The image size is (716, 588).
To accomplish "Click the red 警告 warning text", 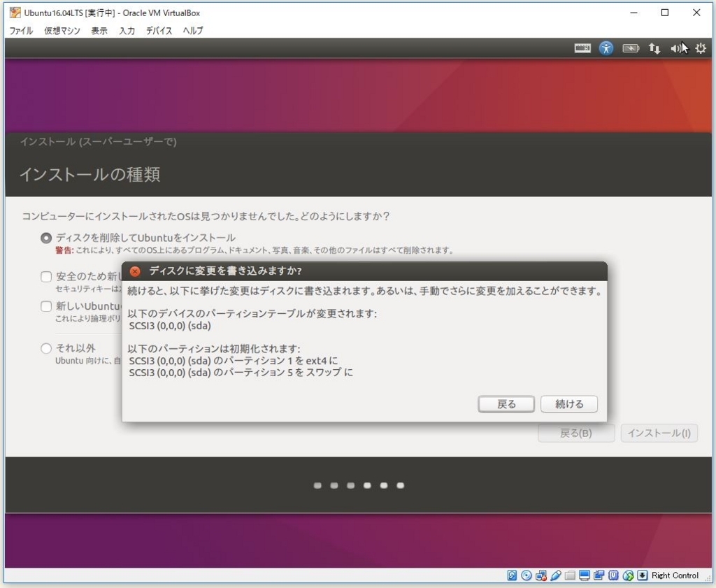I will (x=64, y=250).
